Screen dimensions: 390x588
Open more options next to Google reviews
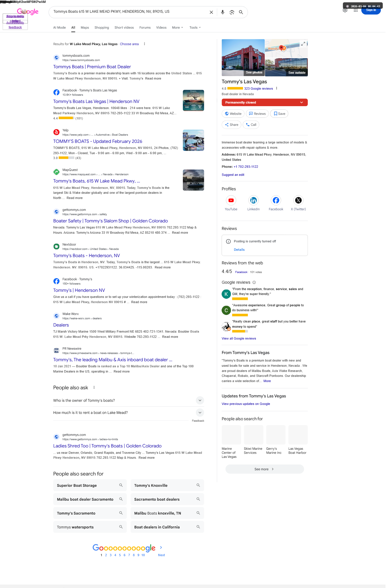pos(277,88)
